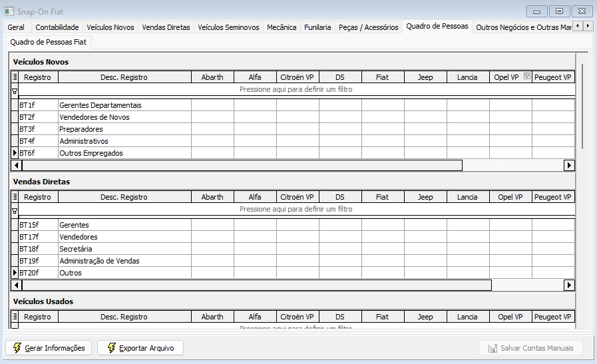Click the filter funnel icon in Veículos Novos

tap(15, 91)
